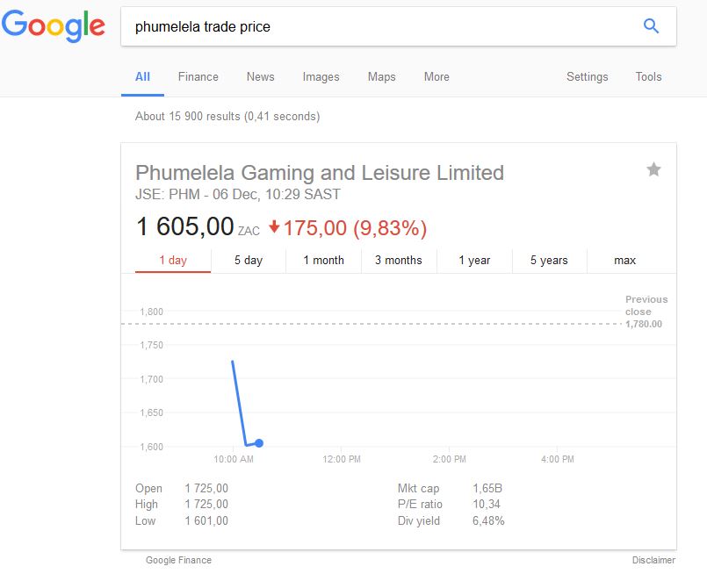Open the Disclaimer link
707x588 pixels.
[653, 560]
